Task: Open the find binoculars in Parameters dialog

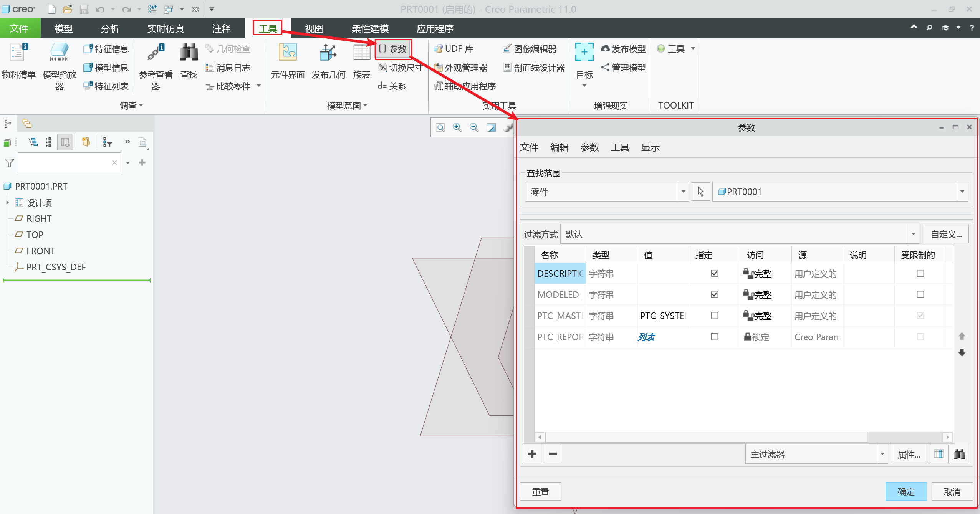Action: point(959,454)
